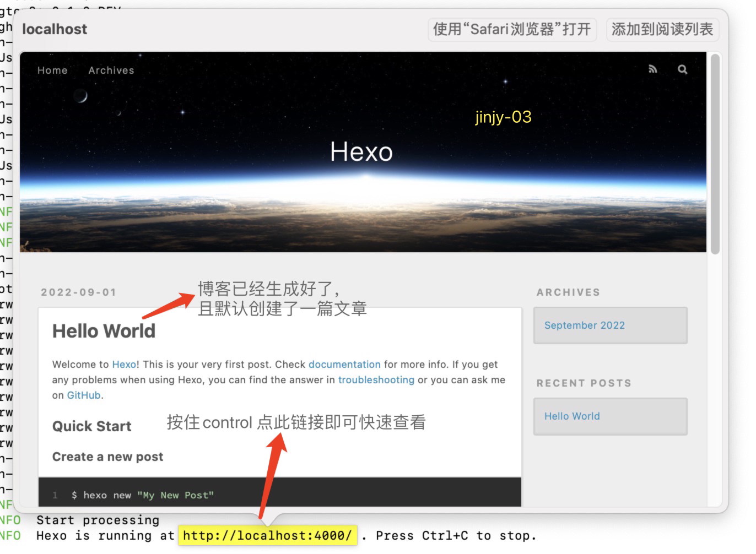Click 添加到阅读列表 button

pos(662,29)
